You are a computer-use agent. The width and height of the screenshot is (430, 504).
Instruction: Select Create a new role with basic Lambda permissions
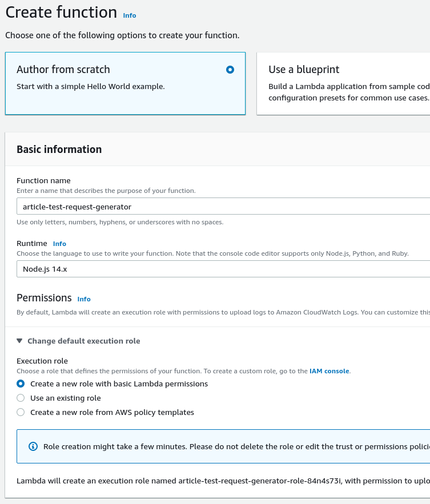(21, 384)
